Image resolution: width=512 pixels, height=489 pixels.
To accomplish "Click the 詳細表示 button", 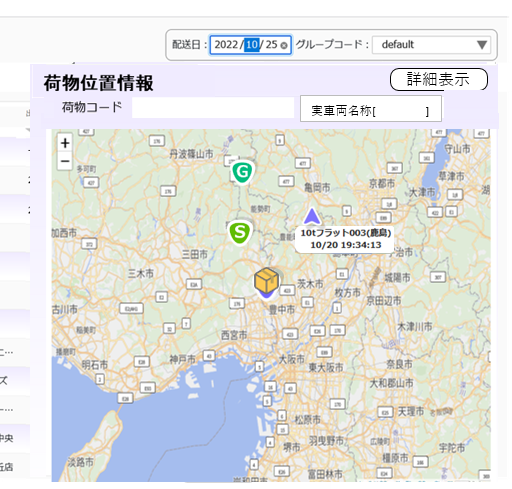I will (x=439, y=79).
